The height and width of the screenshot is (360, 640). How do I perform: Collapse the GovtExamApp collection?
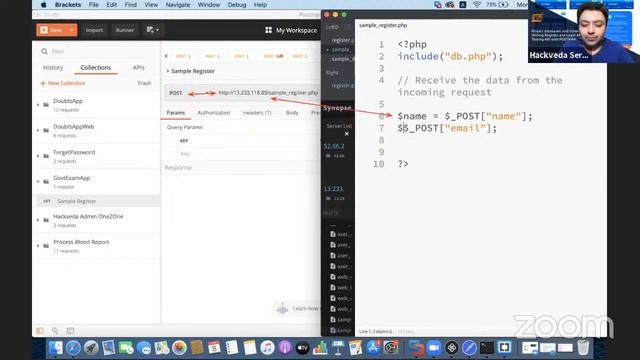(38, 182)
